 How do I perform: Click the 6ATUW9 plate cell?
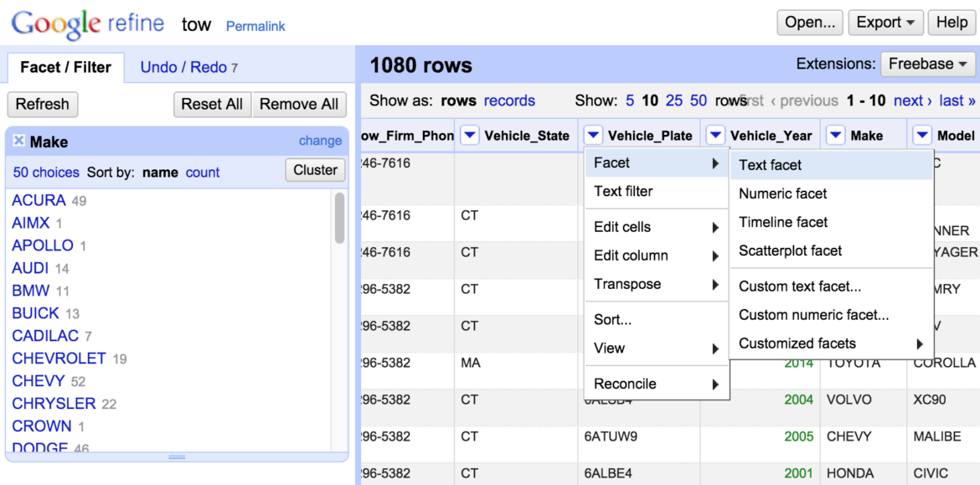click(611, 436)
